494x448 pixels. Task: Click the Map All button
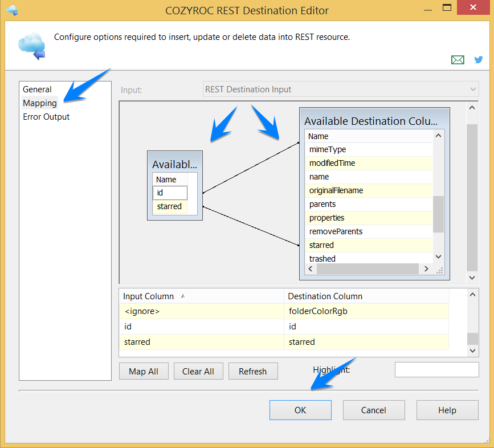(x=144, y=371)
